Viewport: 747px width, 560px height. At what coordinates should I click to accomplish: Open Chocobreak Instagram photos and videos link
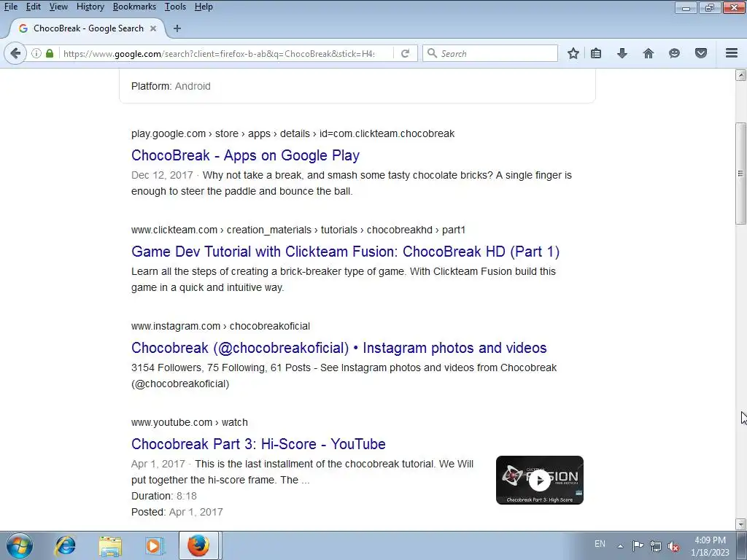pyautogui.click(x=338, y=348)
